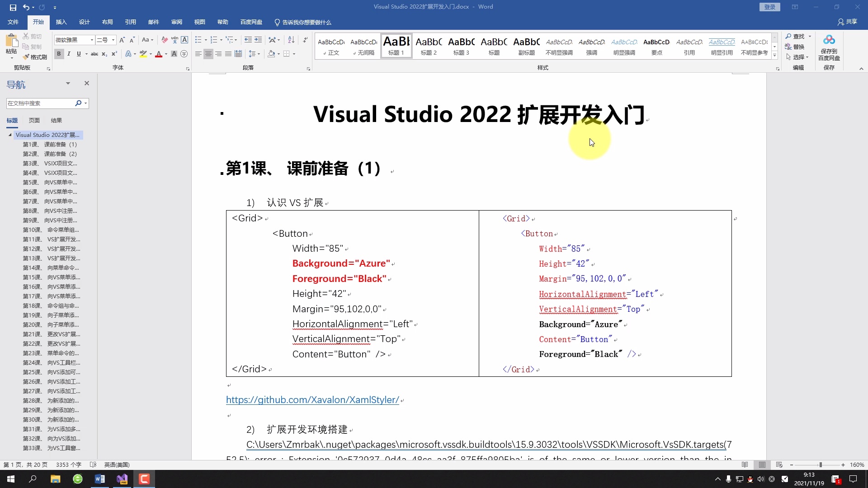The height and width of the screenshot is (488, 868).
Task: Switch to the 插入 ribbon tab
Action: [x=61, y=22]
